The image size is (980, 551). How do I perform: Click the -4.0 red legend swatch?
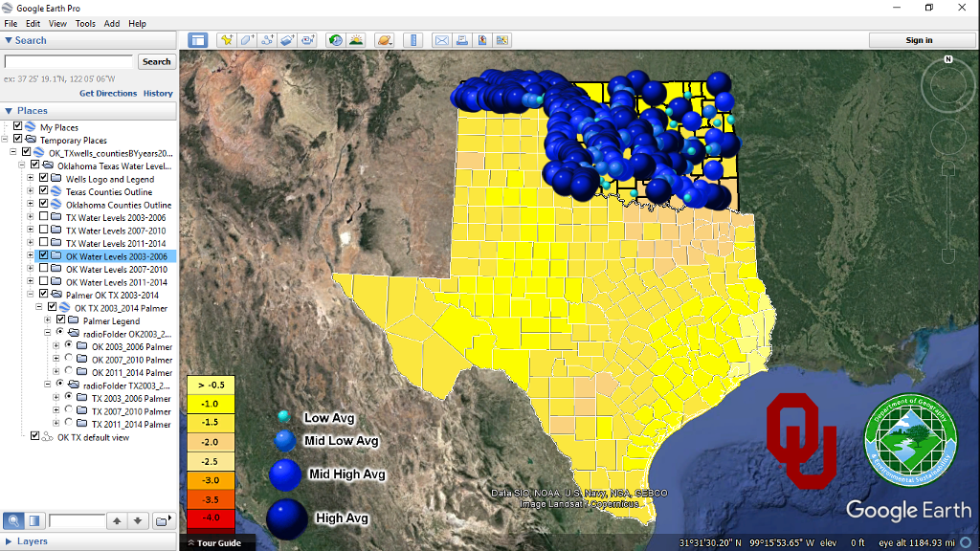[211, 518]
